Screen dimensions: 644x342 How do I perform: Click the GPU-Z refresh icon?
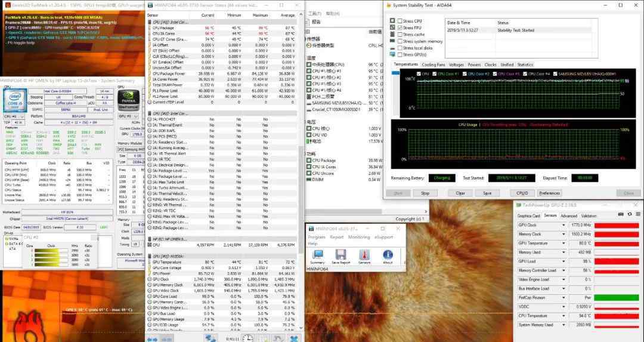[x=630, y=215]
